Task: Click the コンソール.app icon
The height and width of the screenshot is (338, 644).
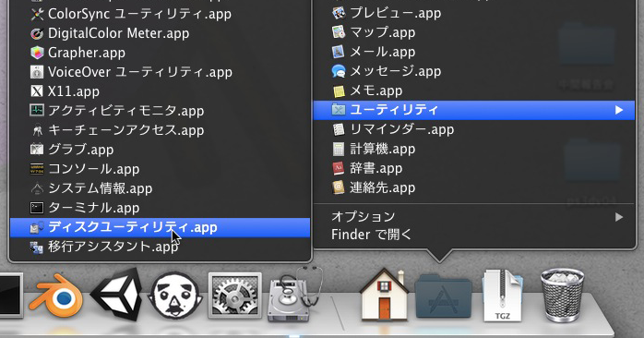Action: click(37, 169)
